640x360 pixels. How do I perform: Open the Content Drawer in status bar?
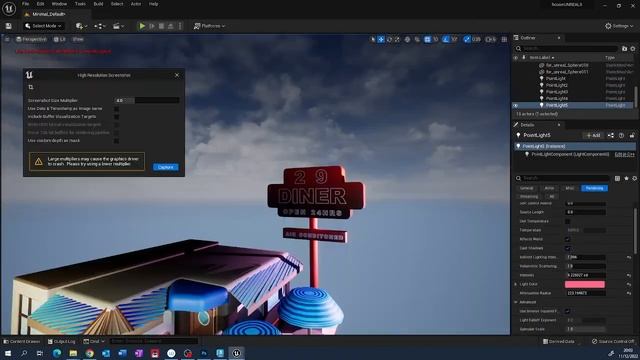(x=22, y=341)
